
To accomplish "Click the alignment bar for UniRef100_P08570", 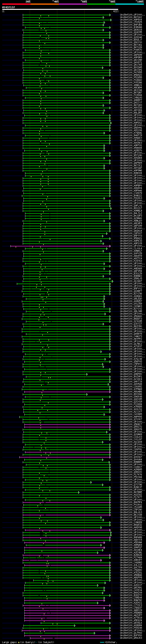I will (68, 50).
